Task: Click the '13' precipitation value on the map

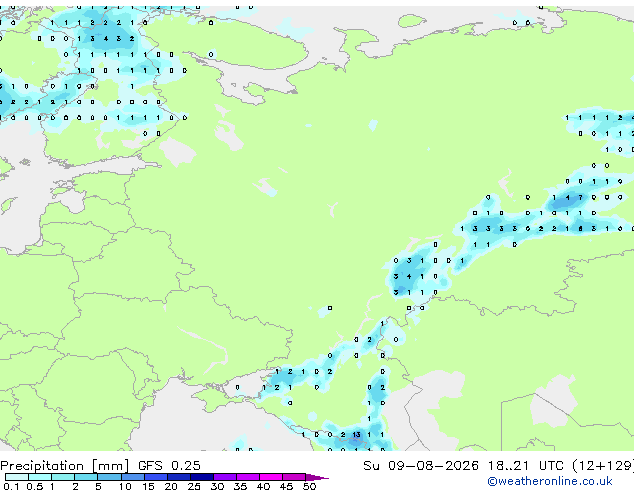Action: [x=356, y=435]
